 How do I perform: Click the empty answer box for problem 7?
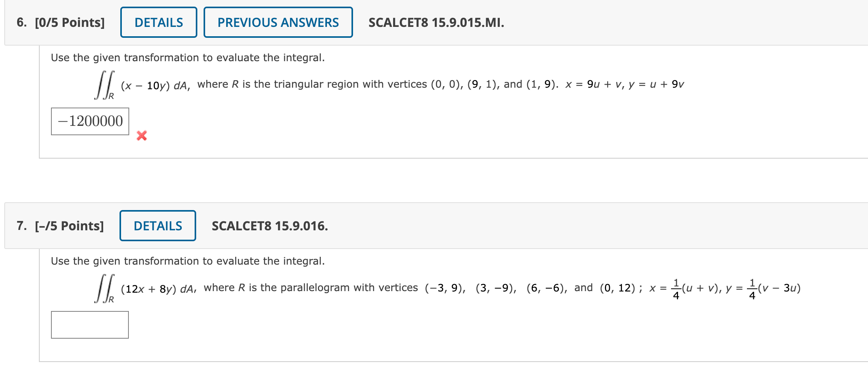[90, 325]
